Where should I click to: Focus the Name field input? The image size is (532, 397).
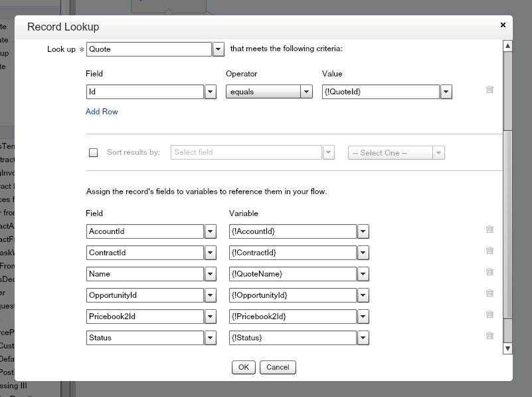(145, 274)
